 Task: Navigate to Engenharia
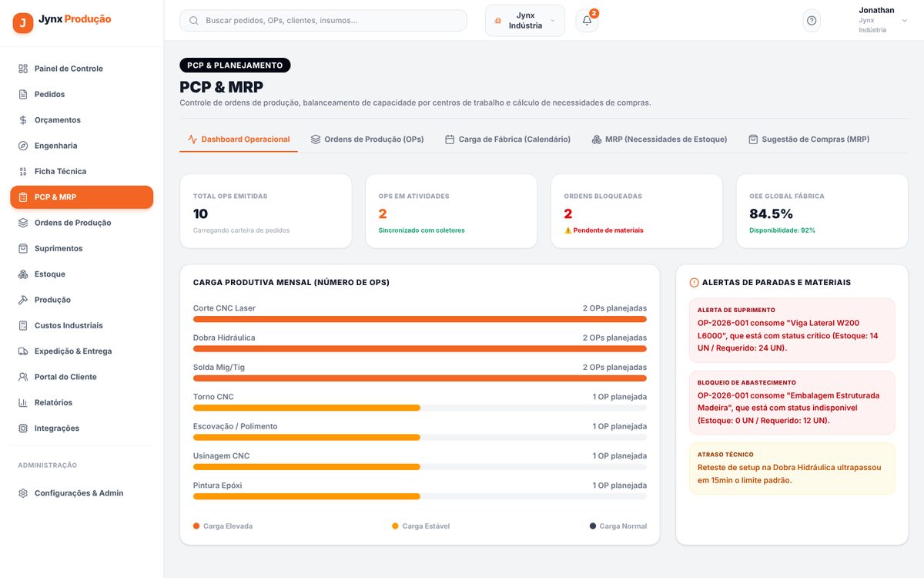coord(82,146)
